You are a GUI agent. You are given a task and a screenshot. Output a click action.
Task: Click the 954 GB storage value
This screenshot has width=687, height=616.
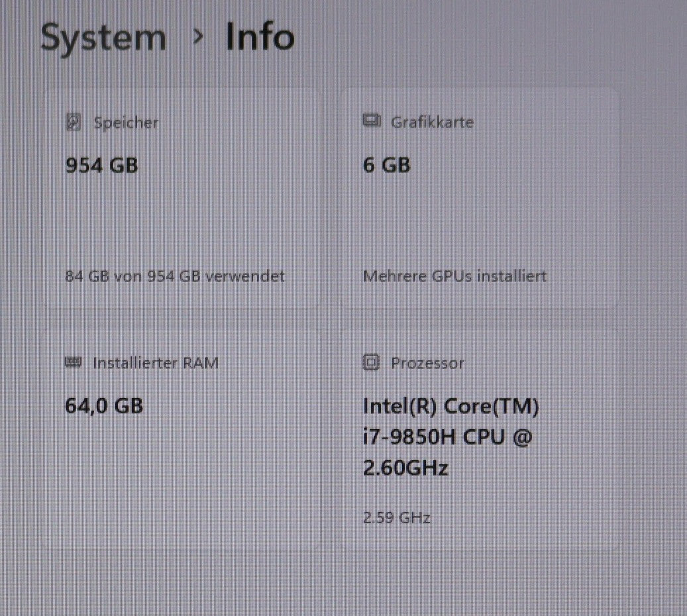pos(101,164)
